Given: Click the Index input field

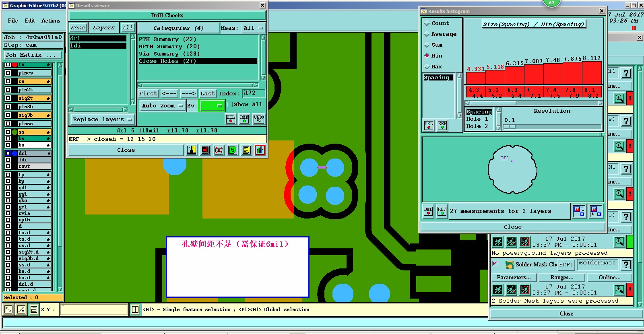Looking at the screenshot, I should tap(254, 93).
